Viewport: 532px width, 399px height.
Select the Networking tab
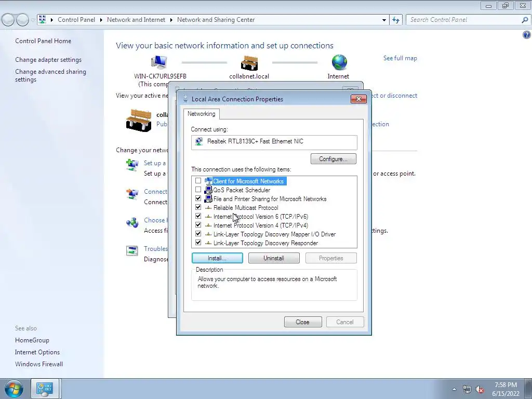coord(201,114)
